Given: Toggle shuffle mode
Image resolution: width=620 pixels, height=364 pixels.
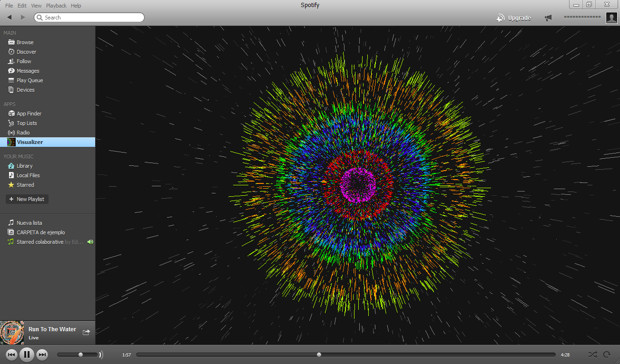Looking at the screenshot, I should (592, 354).
